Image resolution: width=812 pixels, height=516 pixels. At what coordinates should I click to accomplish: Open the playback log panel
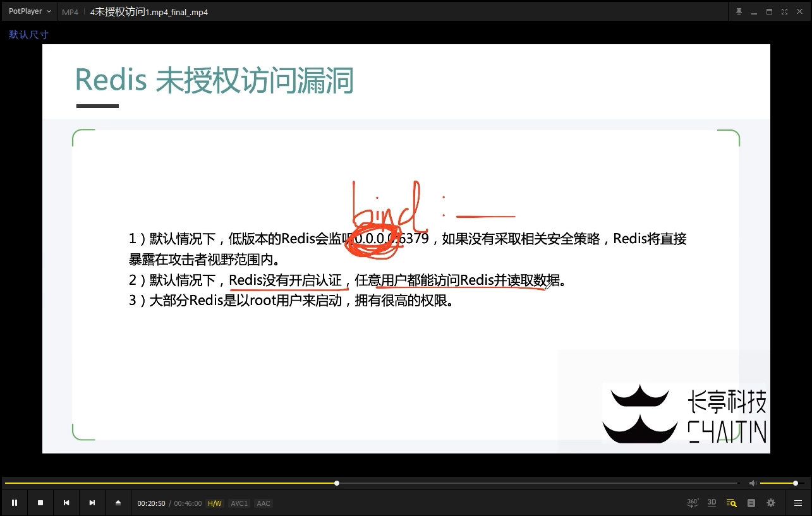tap(751, 502)
